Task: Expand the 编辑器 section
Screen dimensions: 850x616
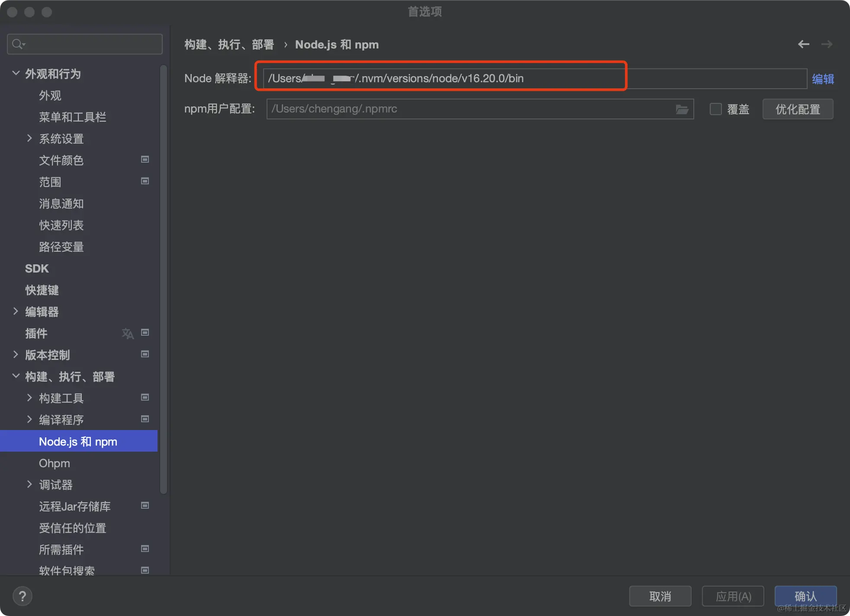Action: (16, 311)
